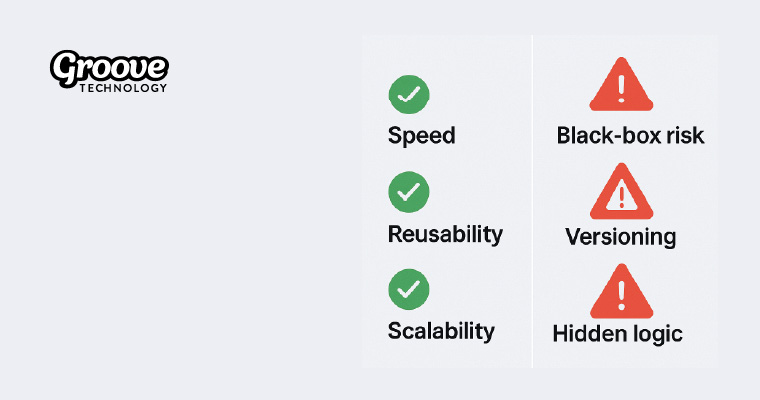This screenshot has height=400, width=760.
Task: Click the green checkmark above Speed
Action: click(x=408, y=95)
